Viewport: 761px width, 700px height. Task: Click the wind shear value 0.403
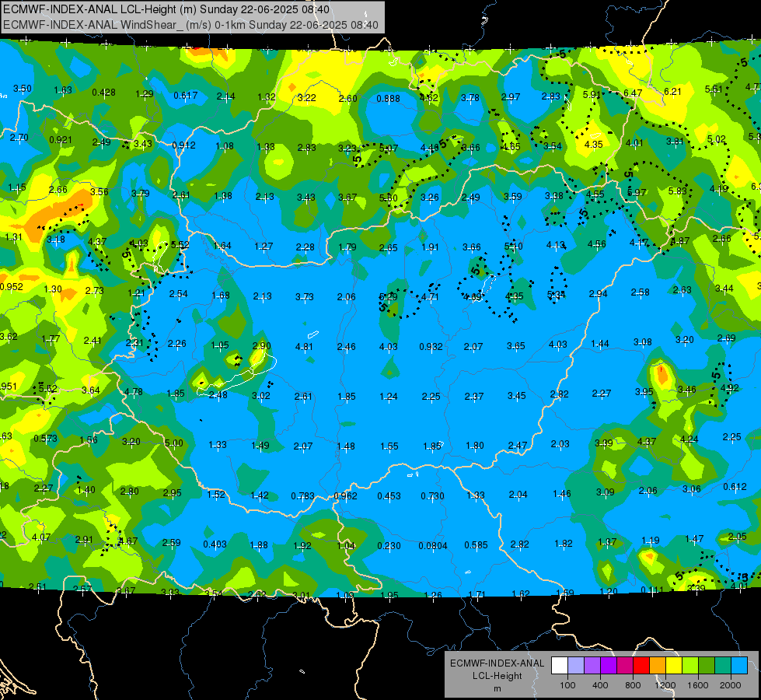click(215, 544)
